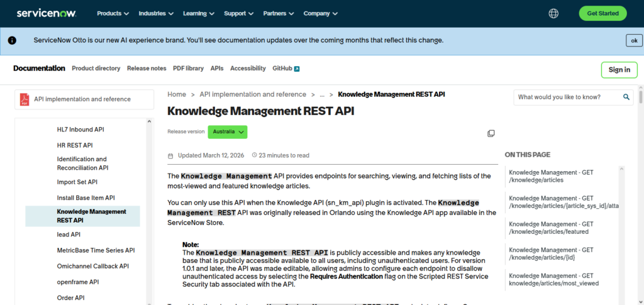Click the Documentation heading link
644x305 pixels.
(x=39, y=69)
